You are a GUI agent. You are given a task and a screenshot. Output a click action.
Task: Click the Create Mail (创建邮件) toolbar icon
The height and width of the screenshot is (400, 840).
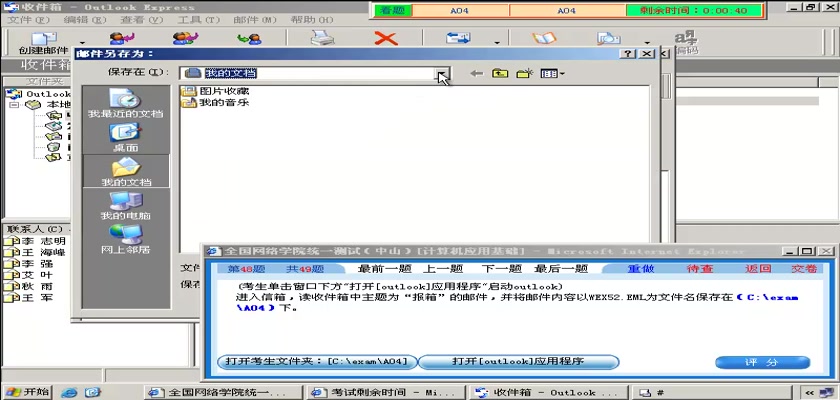coord(43,43)
